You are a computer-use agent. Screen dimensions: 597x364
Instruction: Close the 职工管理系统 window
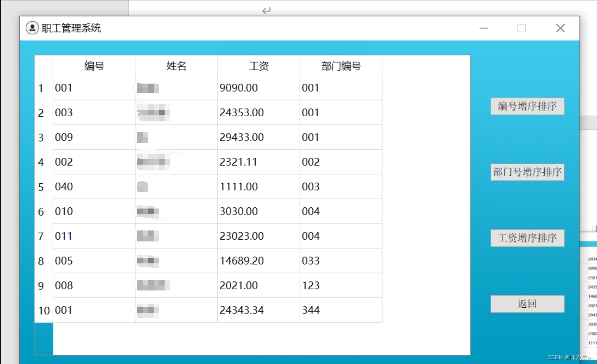560,28
